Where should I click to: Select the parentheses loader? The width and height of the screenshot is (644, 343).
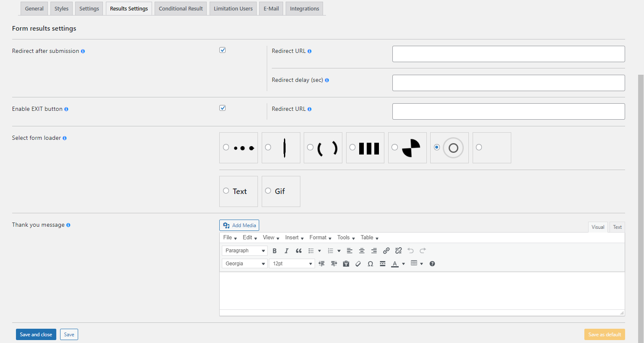pos(310,147)
